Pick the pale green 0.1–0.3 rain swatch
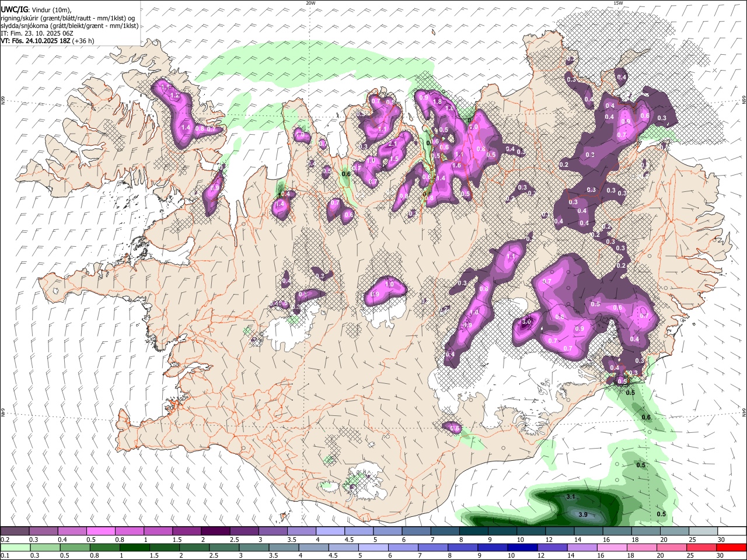The height and width of the screenshot is (560, 747). coord(15,547)
